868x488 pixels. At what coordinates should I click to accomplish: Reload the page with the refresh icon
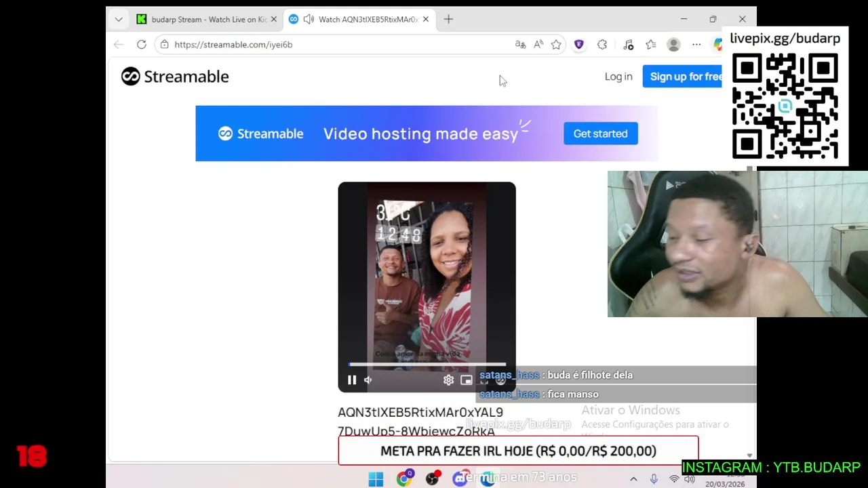tap(142, 45)
